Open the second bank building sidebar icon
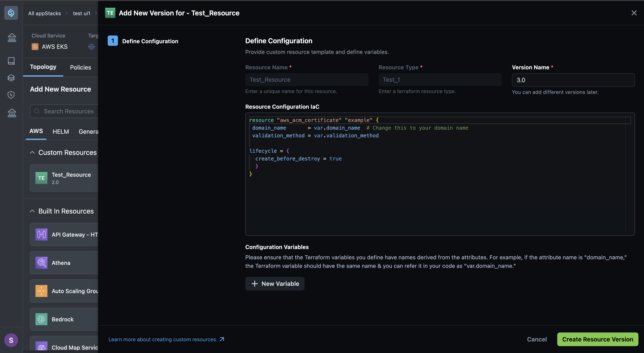 [x=12, y=113]
